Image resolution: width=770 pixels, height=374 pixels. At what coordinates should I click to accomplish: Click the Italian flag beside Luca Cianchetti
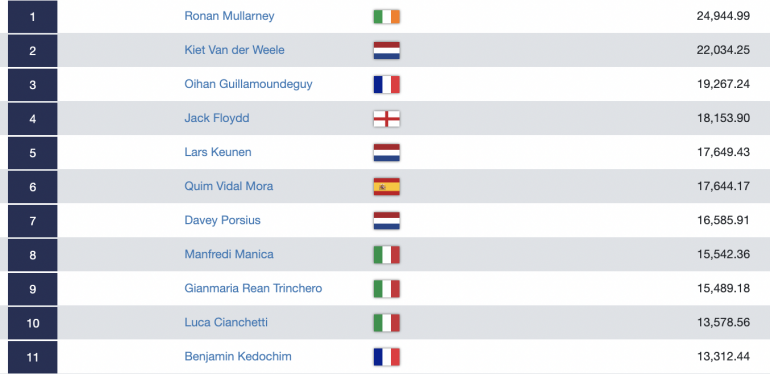(386, 323)
